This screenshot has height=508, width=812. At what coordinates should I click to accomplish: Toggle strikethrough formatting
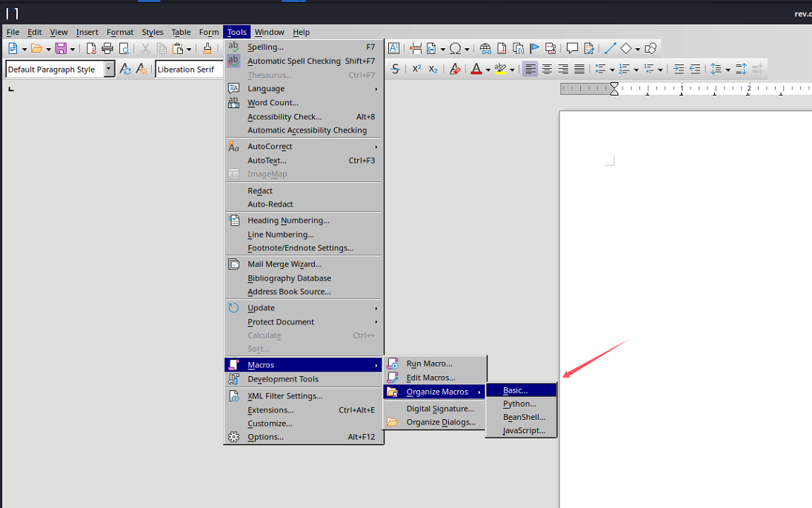(x=396, y=69)
